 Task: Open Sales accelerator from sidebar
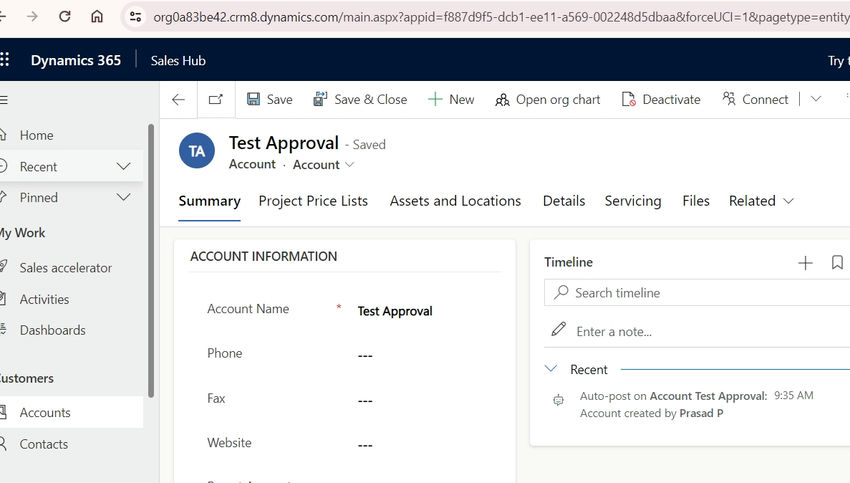(66, 268)
